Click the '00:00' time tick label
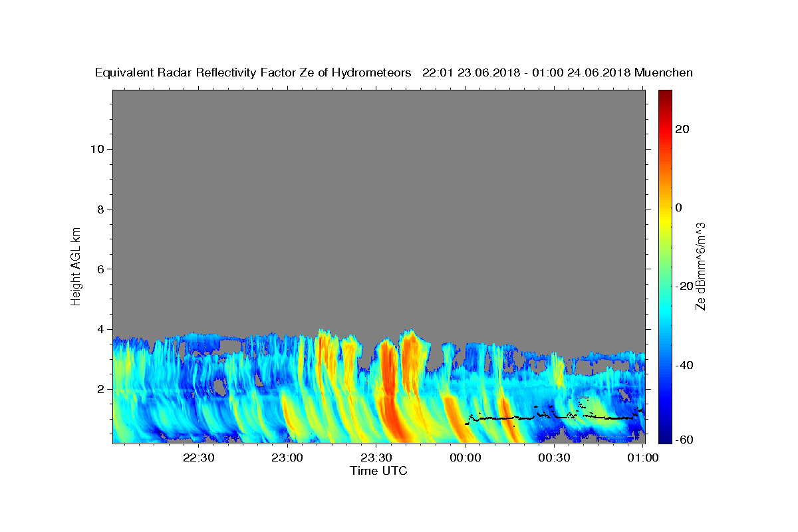 point(465,458)
